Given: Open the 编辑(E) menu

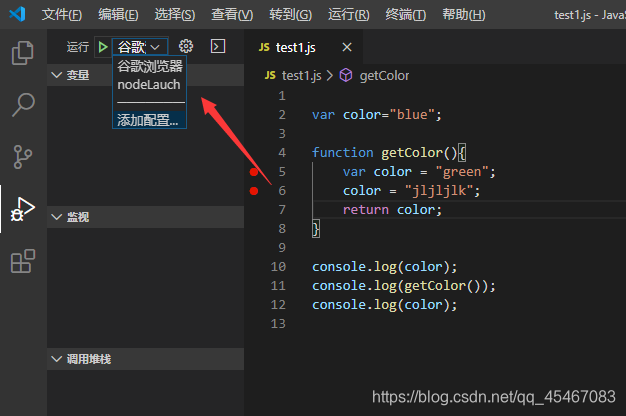Looking at the screenshot, I should [118, 15].
